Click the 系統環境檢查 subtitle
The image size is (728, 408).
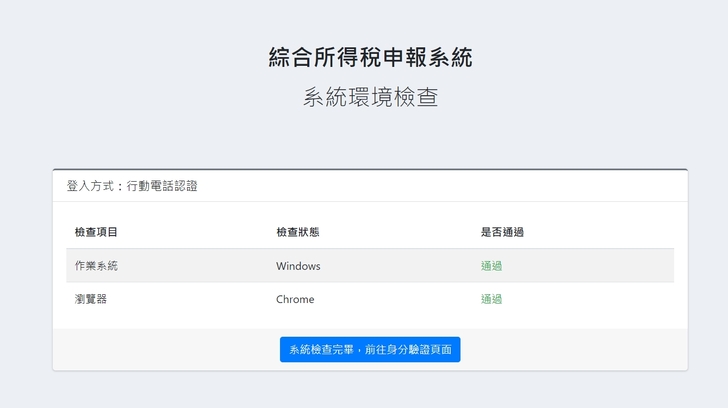coord(370,97)
